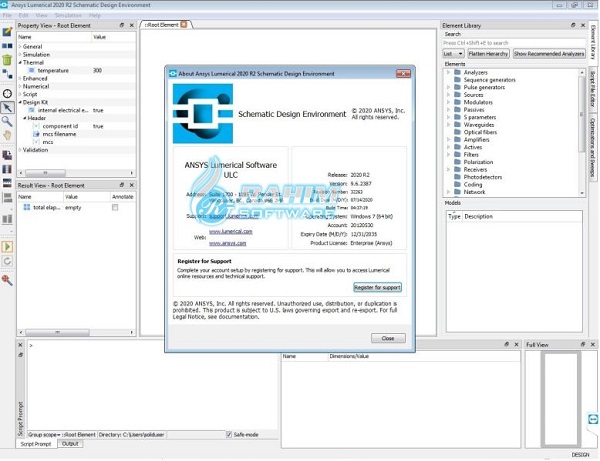The width and height of the screenshot is (600, 461).
Task: Select the Photodetectors element folder
Action: (483, 177)
